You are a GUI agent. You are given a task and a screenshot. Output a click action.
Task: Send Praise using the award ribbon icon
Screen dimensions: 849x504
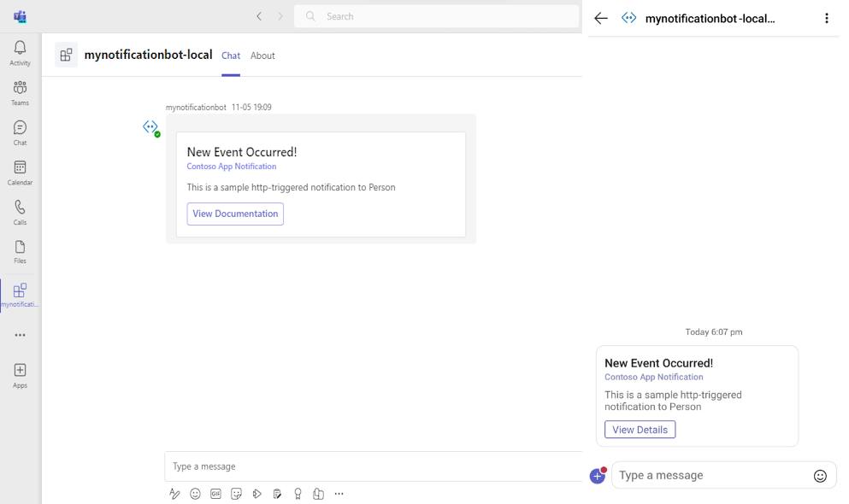298,494
